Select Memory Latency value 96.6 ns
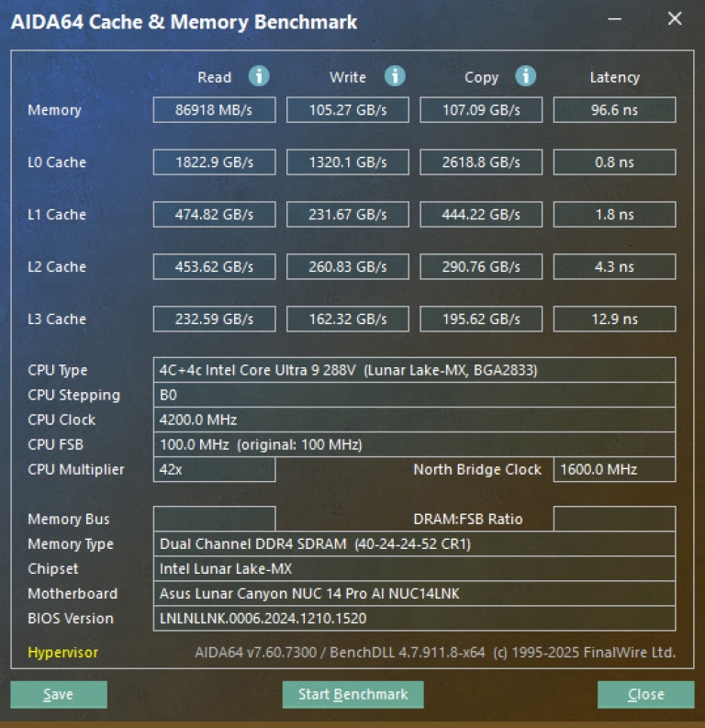 [x=614, y=110]
